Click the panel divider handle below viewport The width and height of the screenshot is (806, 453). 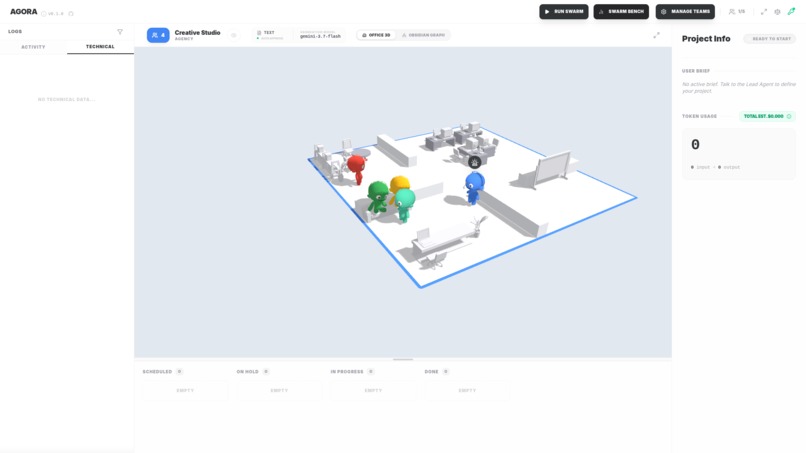(x=403, y=359)
